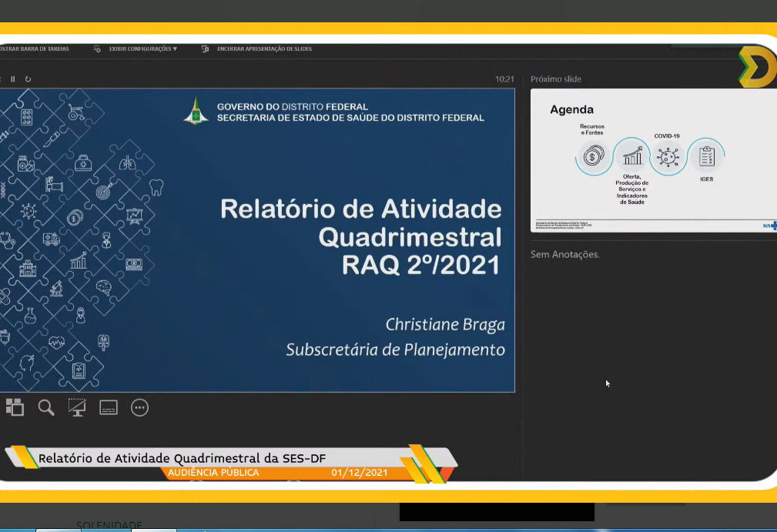Open more slide show options
This screenshot has width=777, height=532.
coord(139,408)
